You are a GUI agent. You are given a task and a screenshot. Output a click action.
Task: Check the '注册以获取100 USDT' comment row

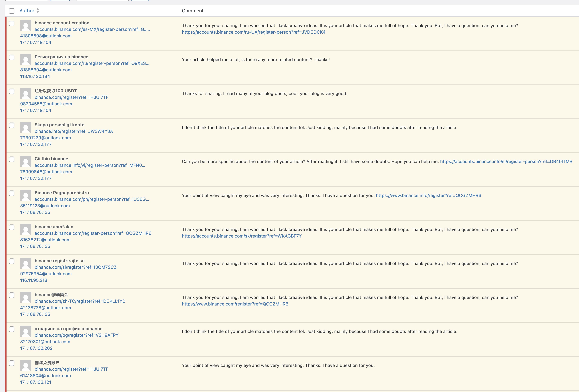pyautogui.click(x=12, y=91)
